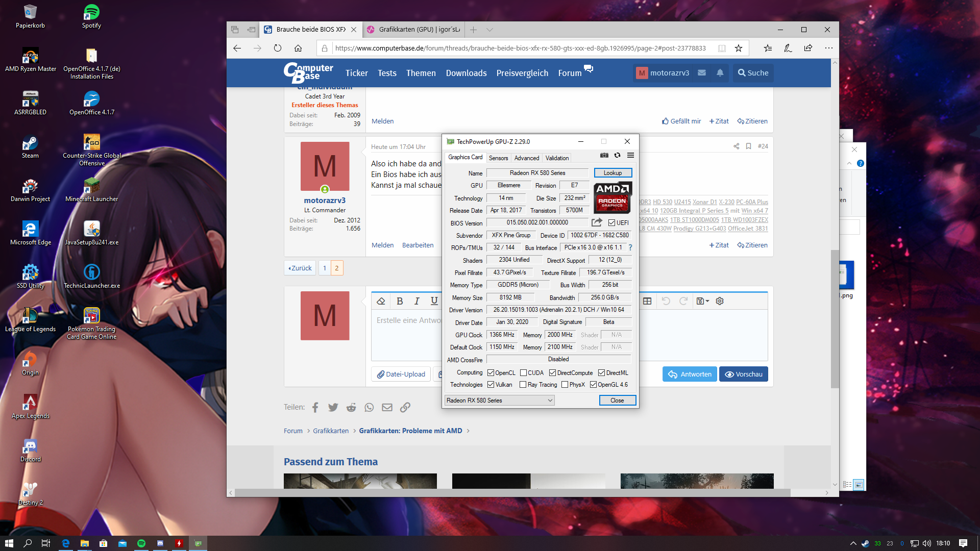This screenshot has width=980, height=551.
Task: Expand the browser tab list chevron
Action: pos(489,30)
